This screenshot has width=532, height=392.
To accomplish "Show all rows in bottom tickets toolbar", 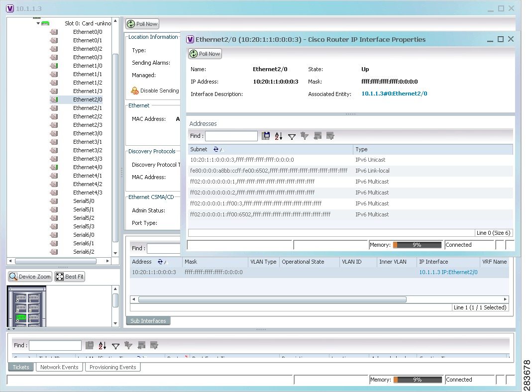I will (x=141, y=345).
